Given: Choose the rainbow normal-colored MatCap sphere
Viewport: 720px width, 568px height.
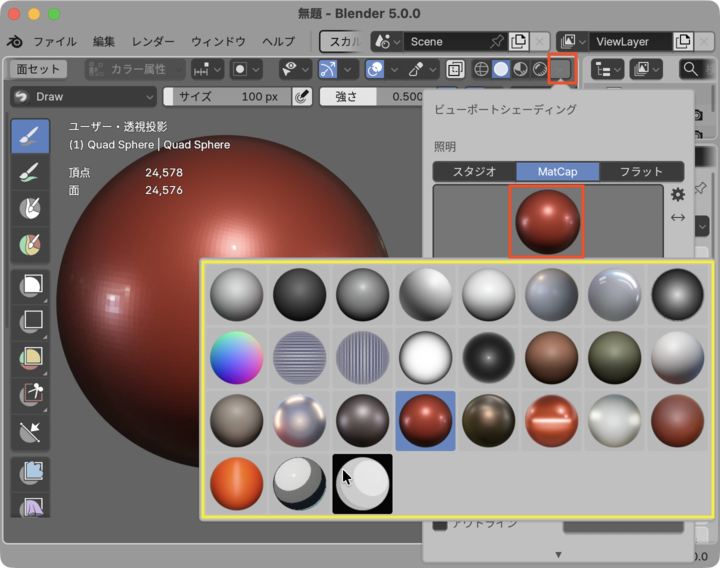Looking at the screenshot, I should [237, 357].
